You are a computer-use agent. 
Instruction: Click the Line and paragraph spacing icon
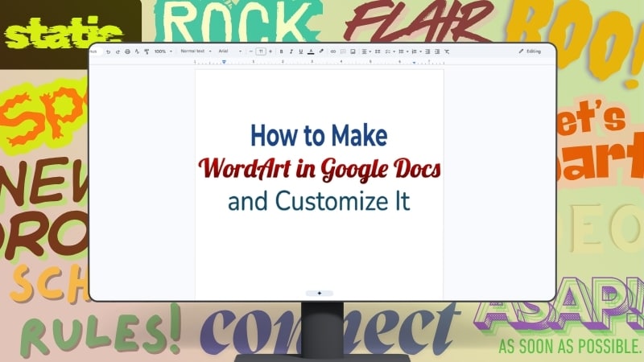pos(378,51)
